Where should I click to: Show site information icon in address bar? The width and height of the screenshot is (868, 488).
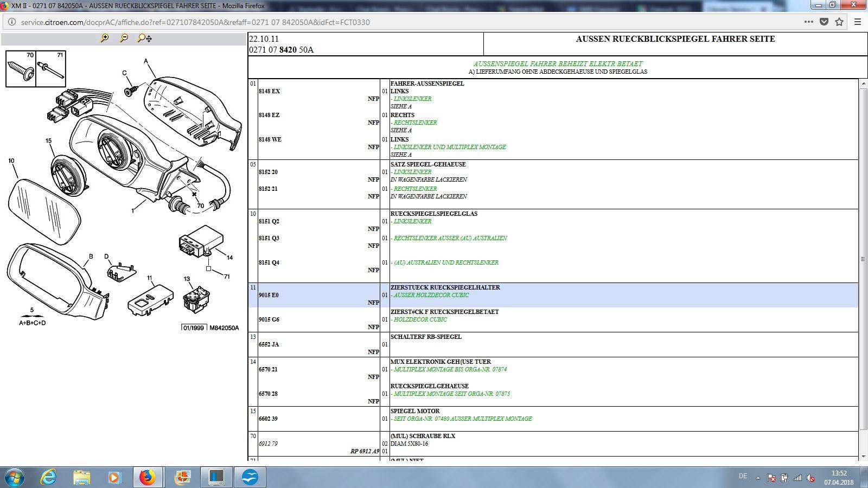[x=11, y=22]
